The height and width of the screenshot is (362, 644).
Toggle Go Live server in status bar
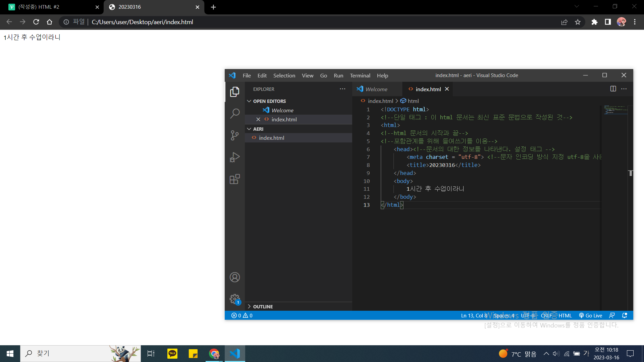coord(591,315)
